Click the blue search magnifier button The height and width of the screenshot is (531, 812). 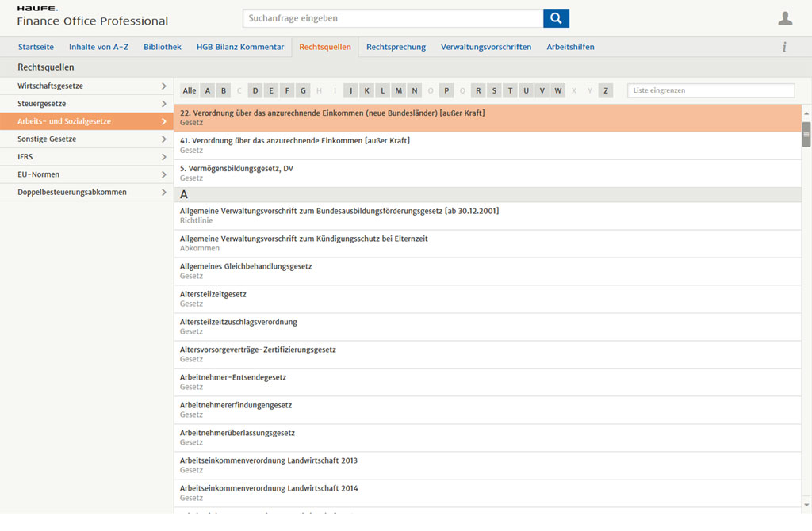coord(556,18)
